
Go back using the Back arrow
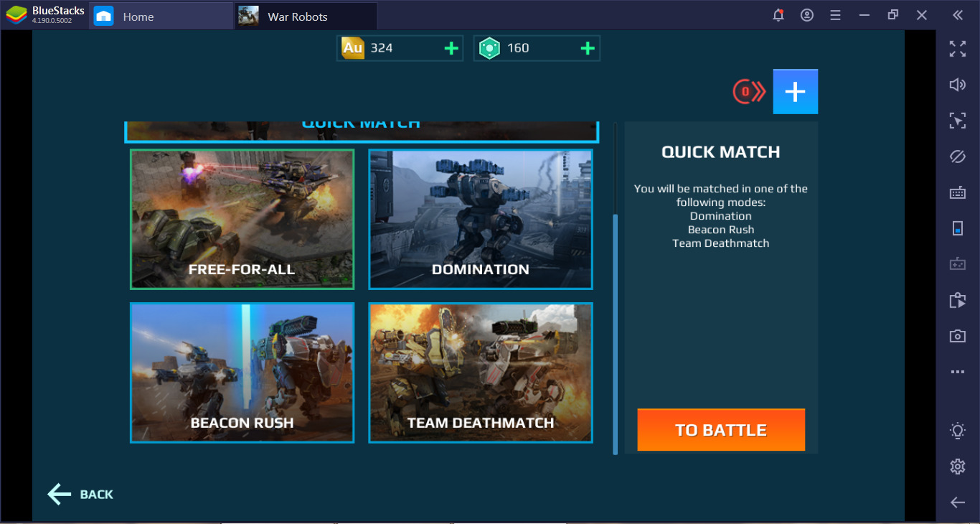(80, 494)
